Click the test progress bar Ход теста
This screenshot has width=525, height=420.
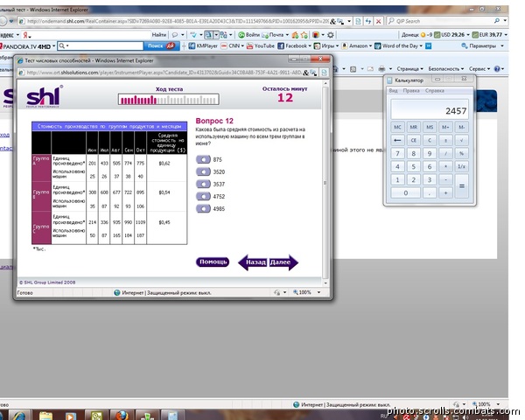(169, 100)
